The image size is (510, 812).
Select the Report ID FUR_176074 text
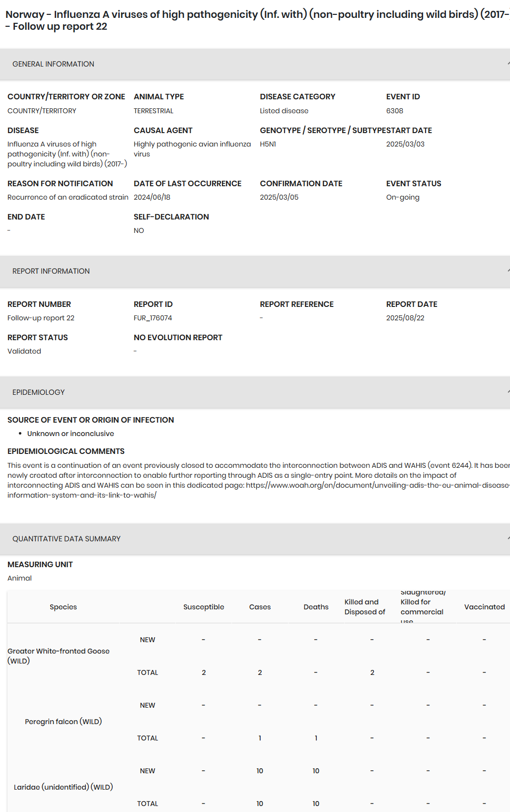[x=153, y=318]
